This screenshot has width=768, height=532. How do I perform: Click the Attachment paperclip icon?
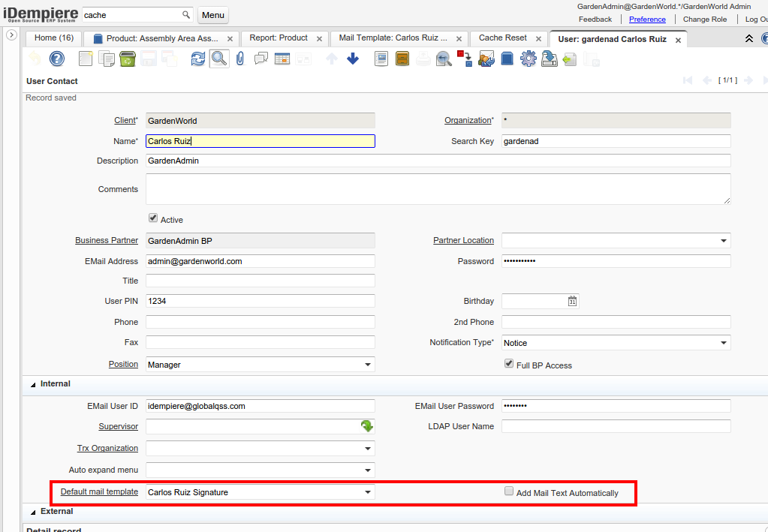(x=240, y=59)
